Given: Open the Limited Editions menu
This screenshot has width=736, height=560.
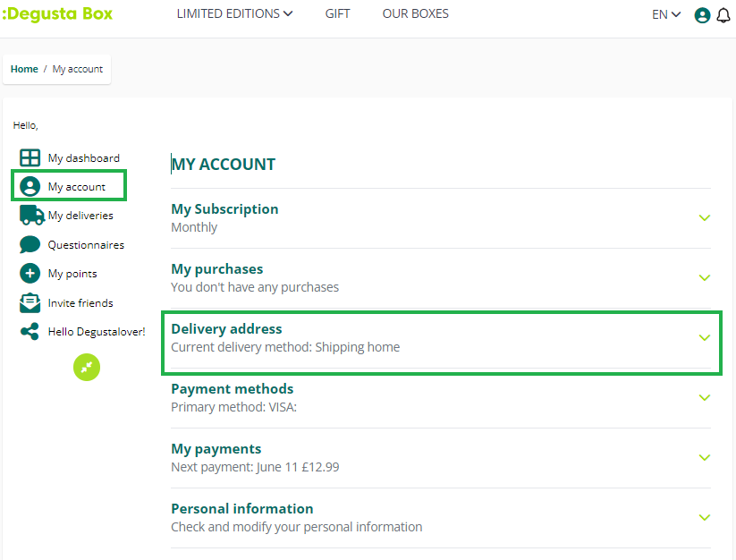Looking at the screenshot, I should click(234, 14).
